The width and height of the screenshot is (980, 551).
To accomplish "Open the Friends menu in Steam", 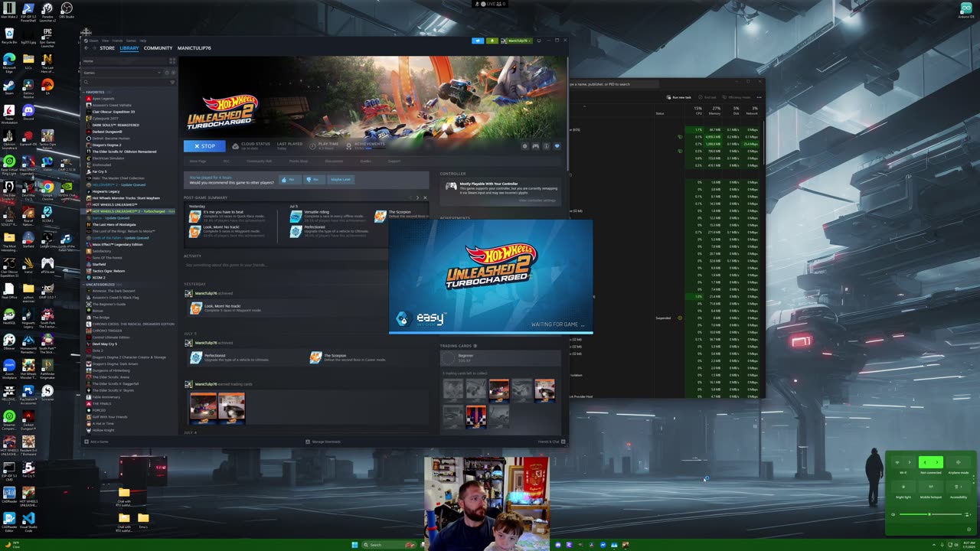I will (x=118, y=41).
